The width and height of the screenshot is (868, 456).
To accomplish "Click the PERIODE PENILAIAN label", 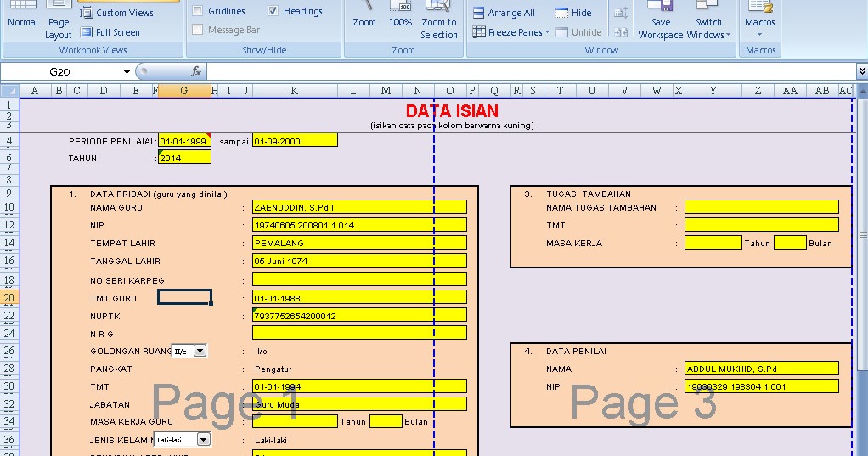I will tap(110, 142).
